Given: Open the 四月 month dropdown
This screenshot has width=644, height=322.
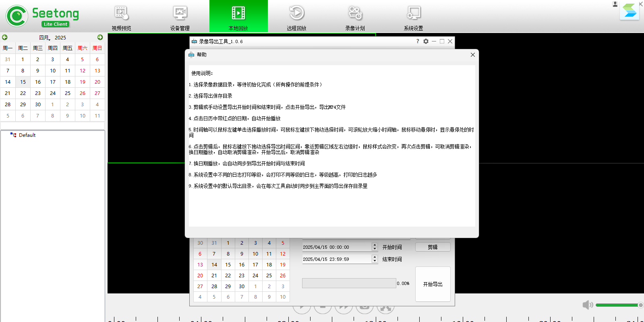Looking at the screenshot, I should click(x=45, y=38).
